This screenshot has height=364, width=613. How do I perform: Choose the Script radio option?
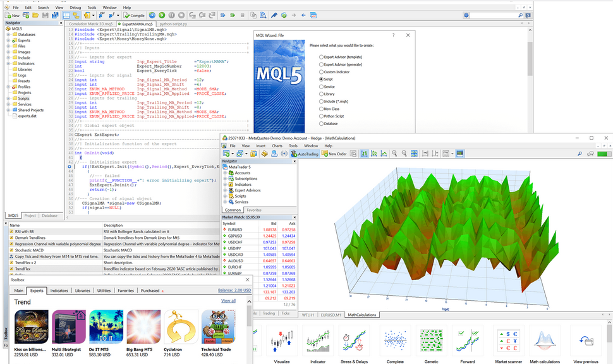321,80
